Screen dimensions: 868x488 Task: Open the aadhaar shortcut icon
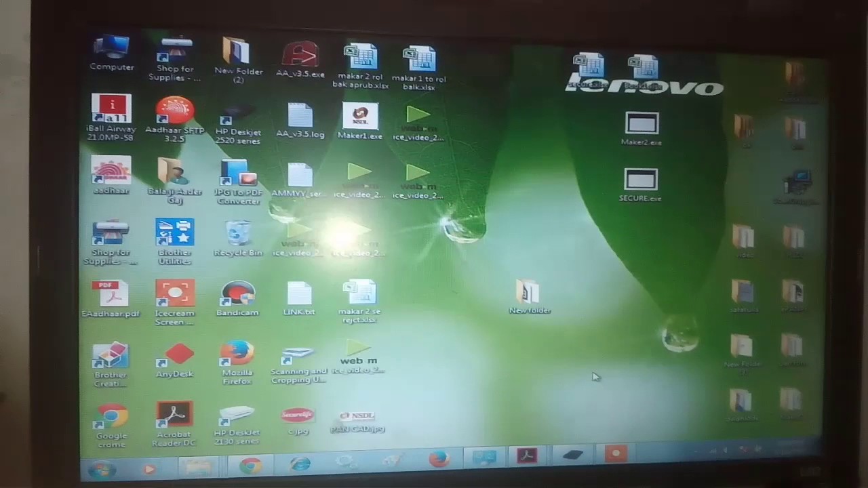[111, 176]
